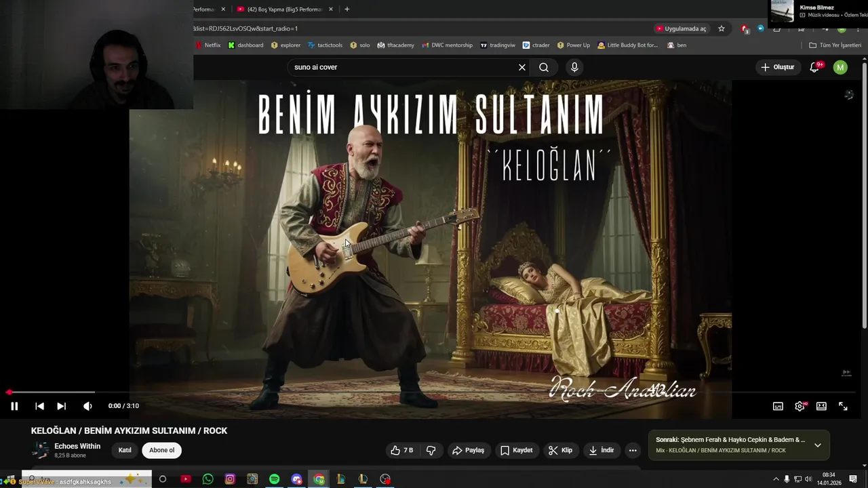868x488 pixels.
Task: Open Chrome from the taskbar
Action: [x=319, y=479]
